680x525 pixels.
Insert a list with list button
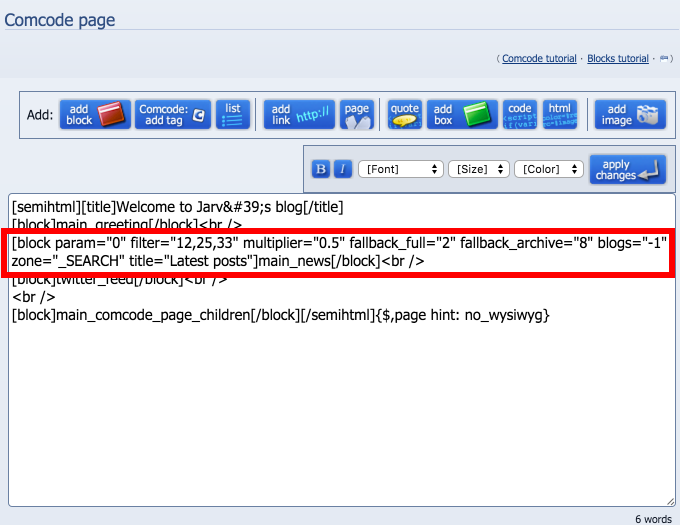click(233, 114)
